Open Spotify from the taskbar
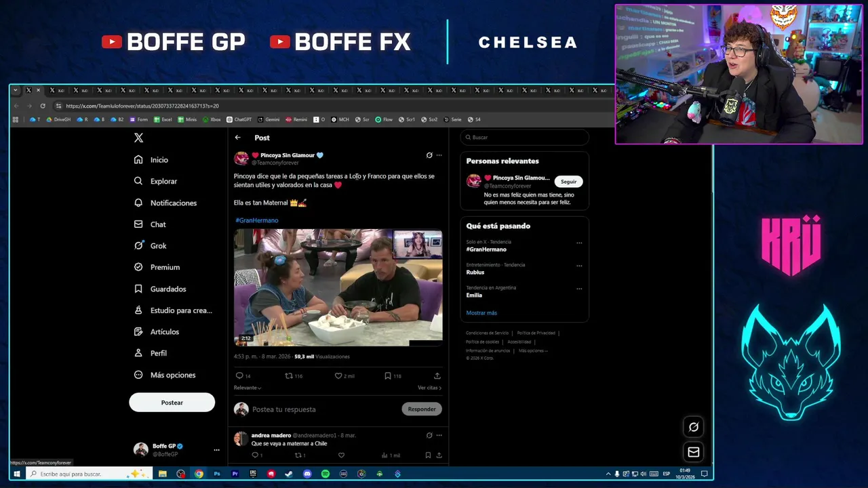The width and height of the screenshot is (868, 488). pyautogui.click(x=325, y=474)
